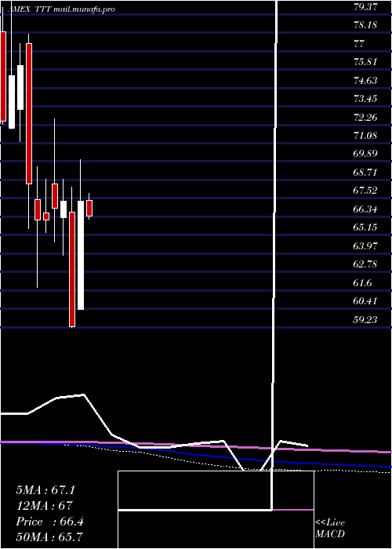Click the 67.52 price axis label
The height and width of the screenshot is (549, 392).
pyautogui.click(x=365, y=191)
